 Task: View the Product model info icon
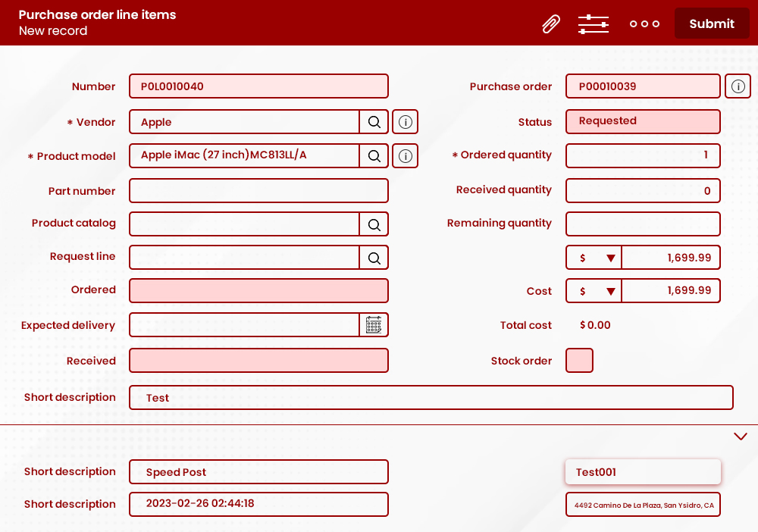tap(405, 155)
